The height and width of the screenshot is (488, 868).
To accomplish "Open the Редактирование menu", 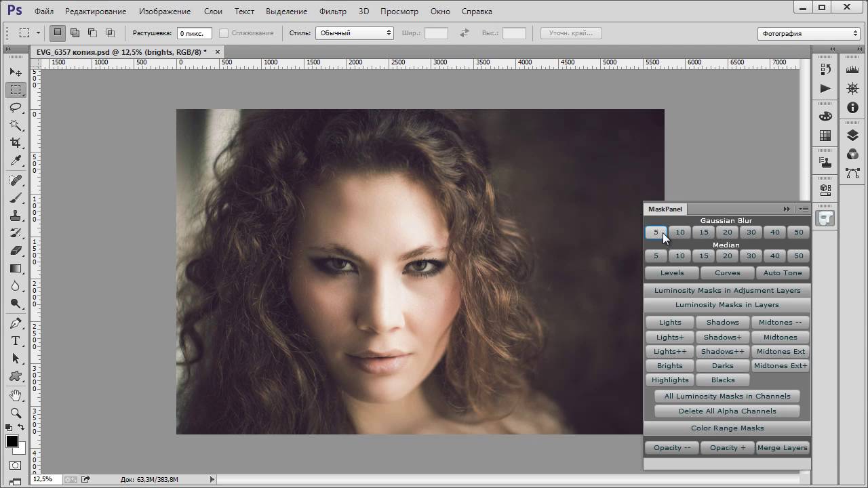I will [x=96, y=12].
